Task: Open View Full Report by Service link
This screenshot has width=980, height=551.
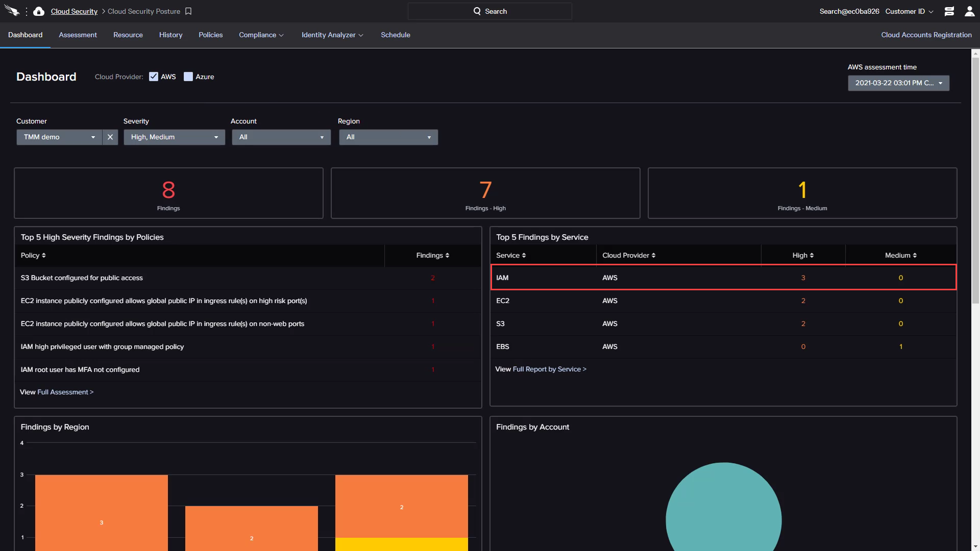Action: pyautogui.click(x=550, y=369)
